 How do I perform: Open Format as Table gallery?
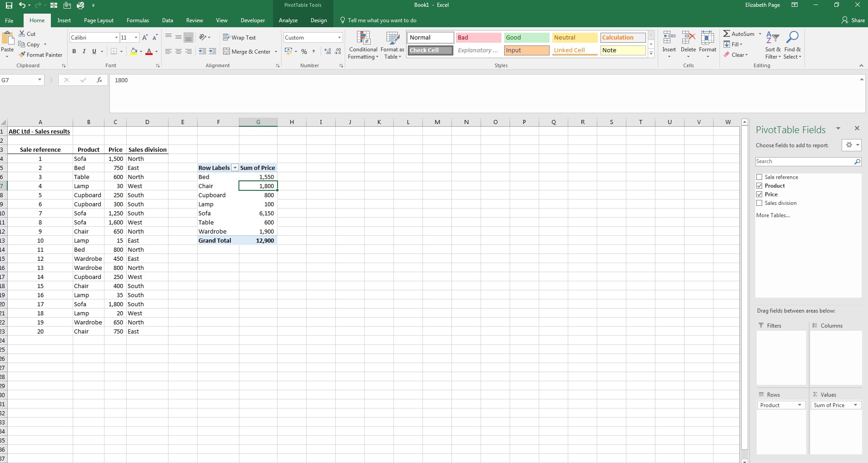pyautogui.click(x=392, y=45)
